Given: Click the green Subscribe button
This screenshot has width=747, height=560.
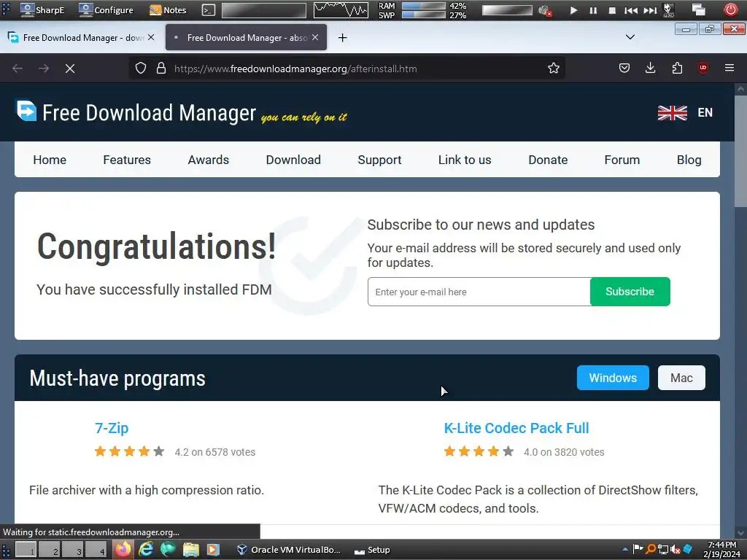Looking at the screenshot, I should pos(630,292).
